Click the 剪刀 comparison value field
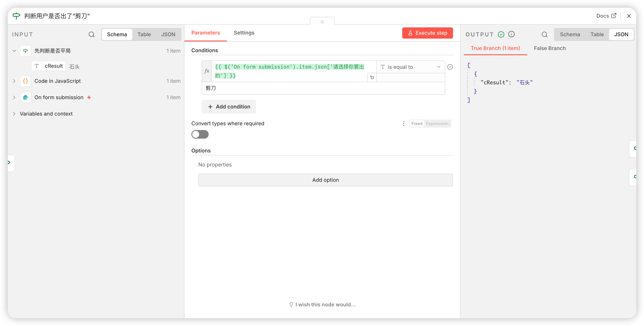The height and width of the screenshot is (326, 644). coord(323,88)
